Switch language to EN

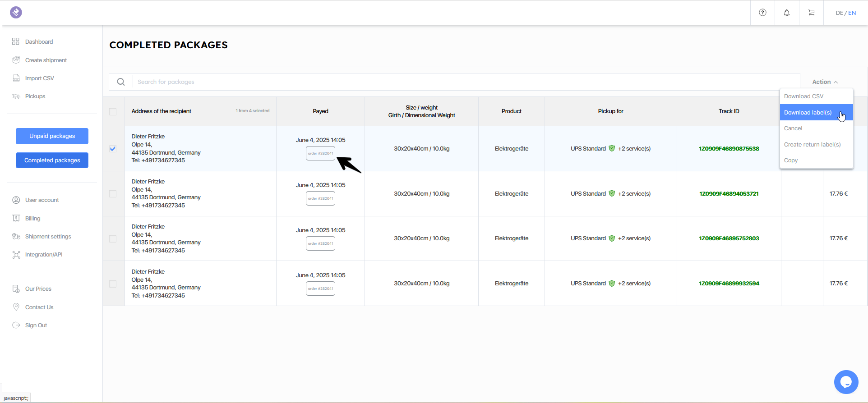[852, 13]
